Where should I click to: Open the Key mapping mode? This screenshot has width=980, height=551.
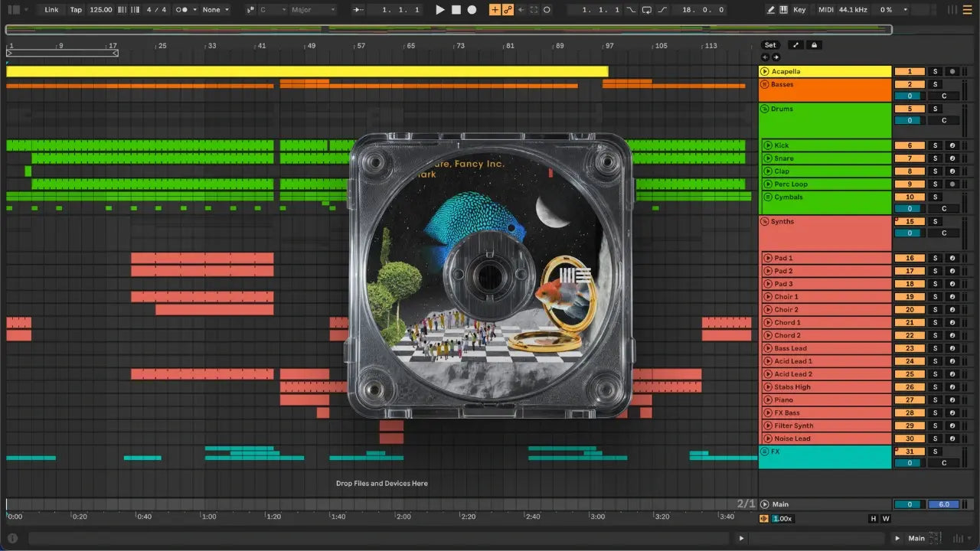point(799,10)
